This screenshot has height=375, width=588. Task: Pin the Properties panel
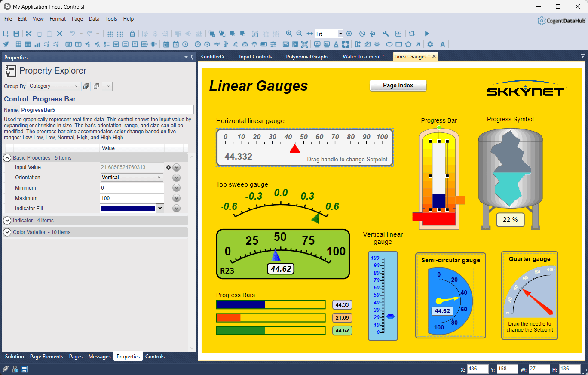click(192, 57)
